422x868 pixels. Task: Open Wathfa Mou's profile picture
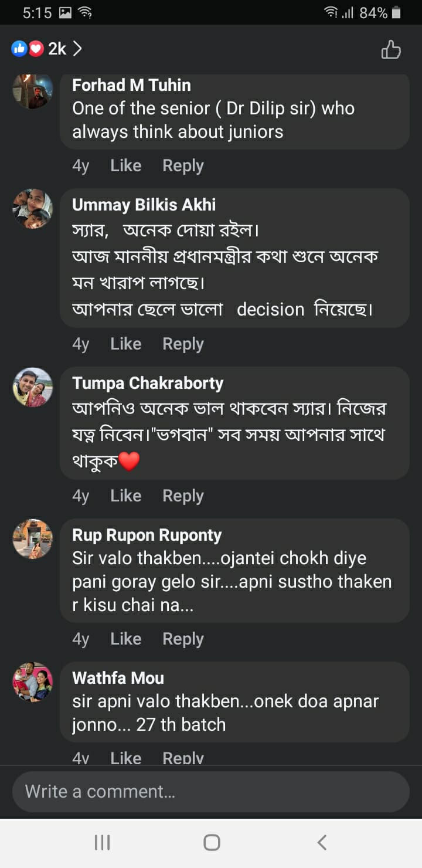(x=33, y=681)
